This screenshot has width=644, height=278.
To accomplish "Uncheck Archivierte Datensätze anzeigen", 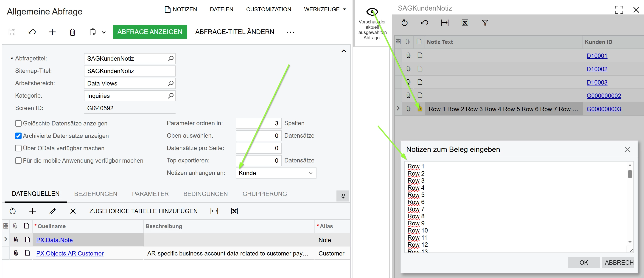I will coord(18,136).
